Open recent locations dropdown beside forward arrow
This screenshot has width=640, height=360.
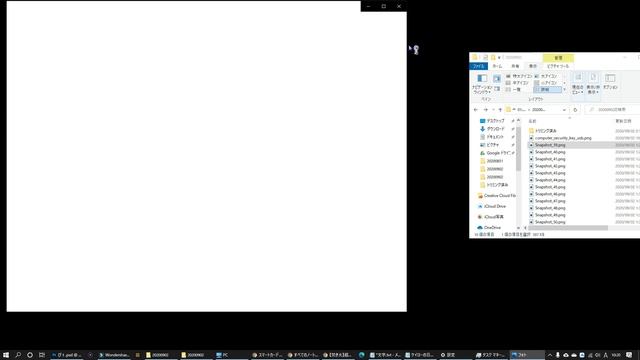point(493,110)
